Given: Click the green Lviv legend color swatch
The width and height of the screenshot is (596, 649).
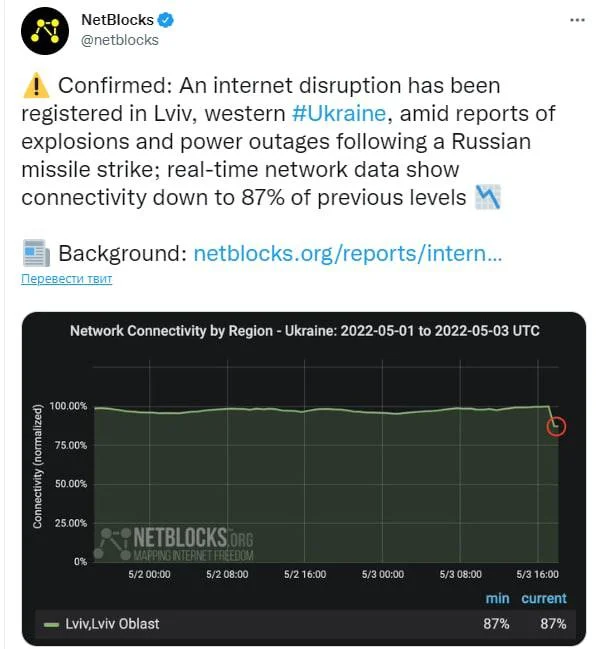Looking at the screenshot, I should [x=51, y=625].
